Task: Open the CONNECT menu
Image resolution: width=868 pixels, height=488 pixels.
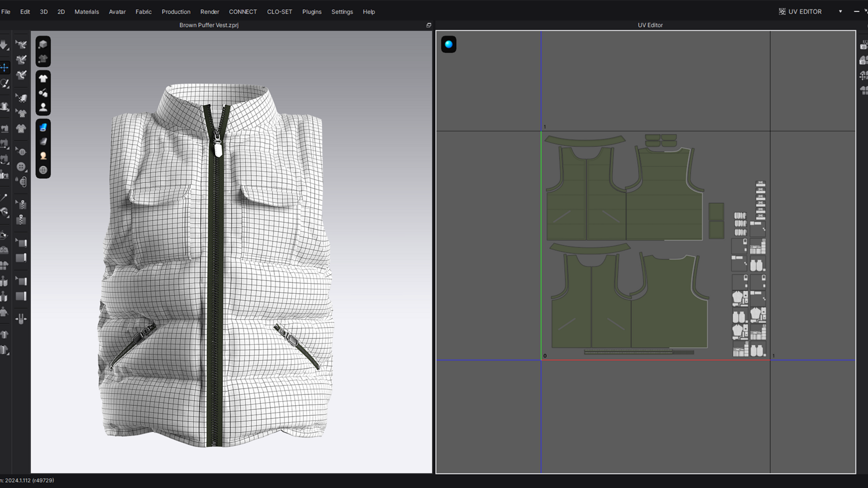Action: 243,12
